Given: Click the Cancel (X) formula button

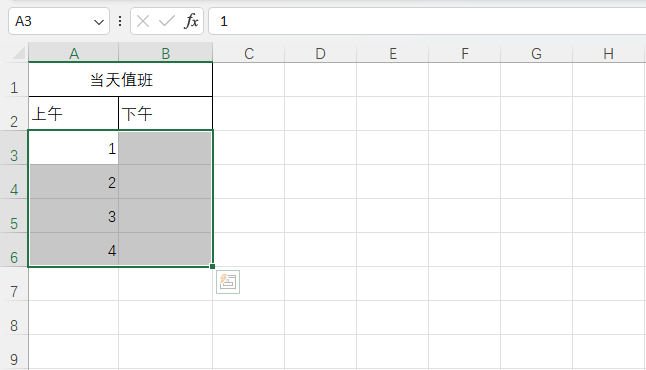Looking at the screenshot, I should click(143, 21).
